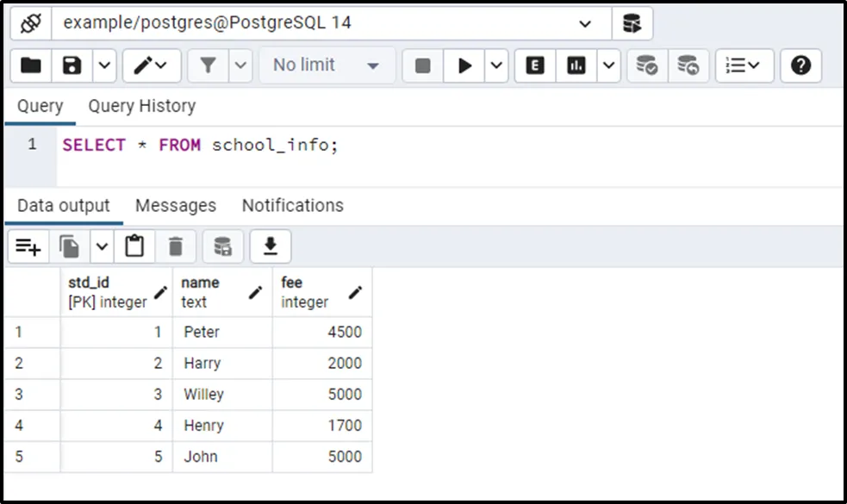Image resolution: width=847 pixels, height=504 pixels.
Task: Click the connection status icon
Action: pos(31,23)
